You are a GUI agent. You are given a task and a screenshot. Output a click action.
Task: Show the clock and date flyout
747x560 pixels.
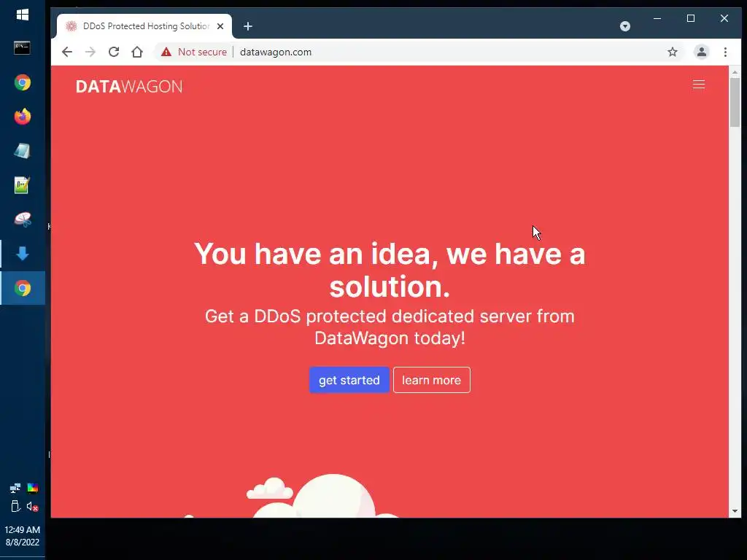click(23, 536)
